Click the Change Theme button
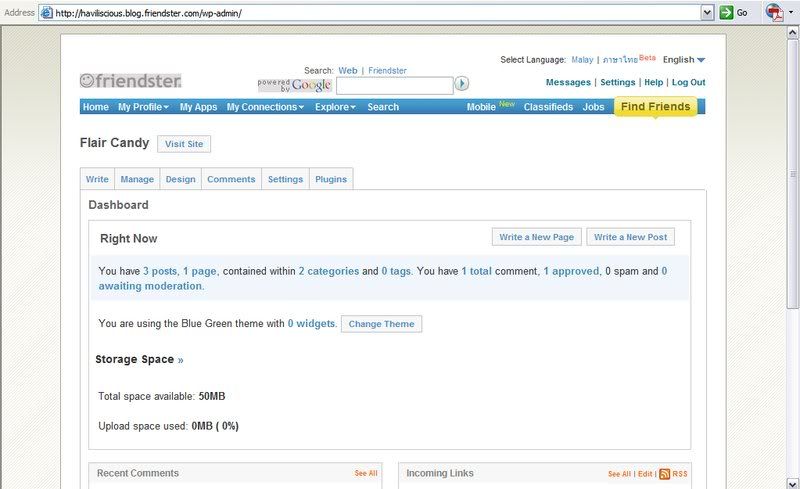The height and width of the screenshot is (489, 800). pos(381,324)
